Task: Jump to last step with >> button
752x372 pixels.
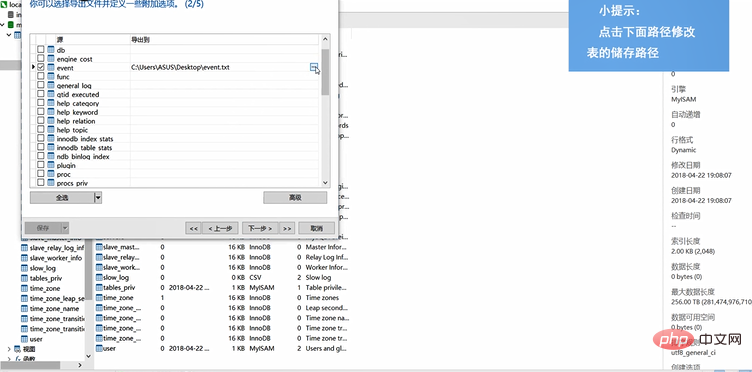Action: [x=287, y=229]
